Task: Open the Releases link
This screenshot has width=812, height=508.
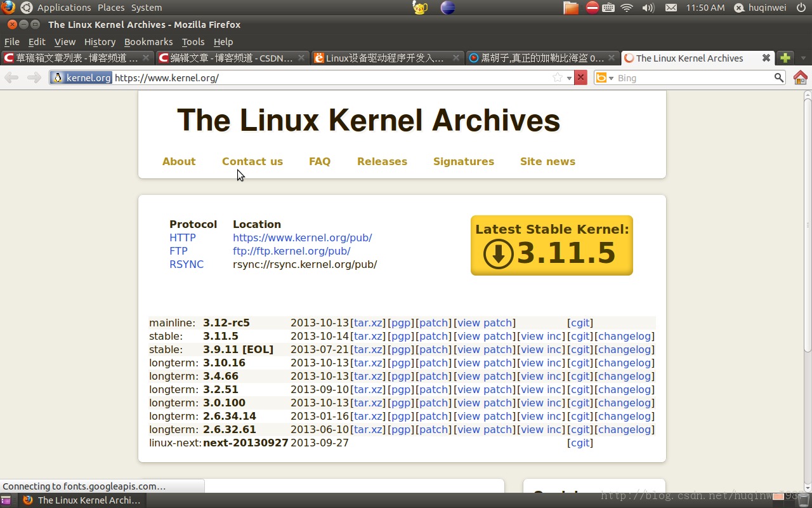Action: 382,161
